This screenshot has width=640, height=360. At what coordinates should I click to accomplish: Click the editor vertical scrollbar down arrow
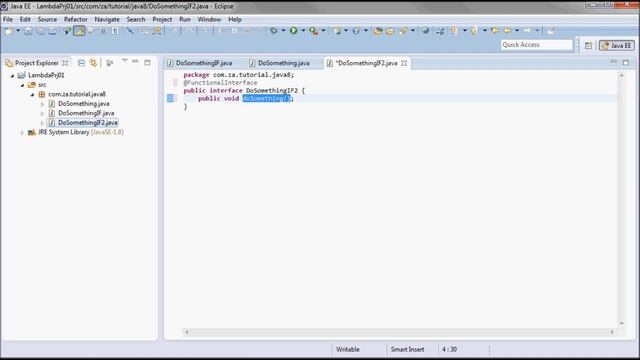pyautogui.click(x=621, y=324)
